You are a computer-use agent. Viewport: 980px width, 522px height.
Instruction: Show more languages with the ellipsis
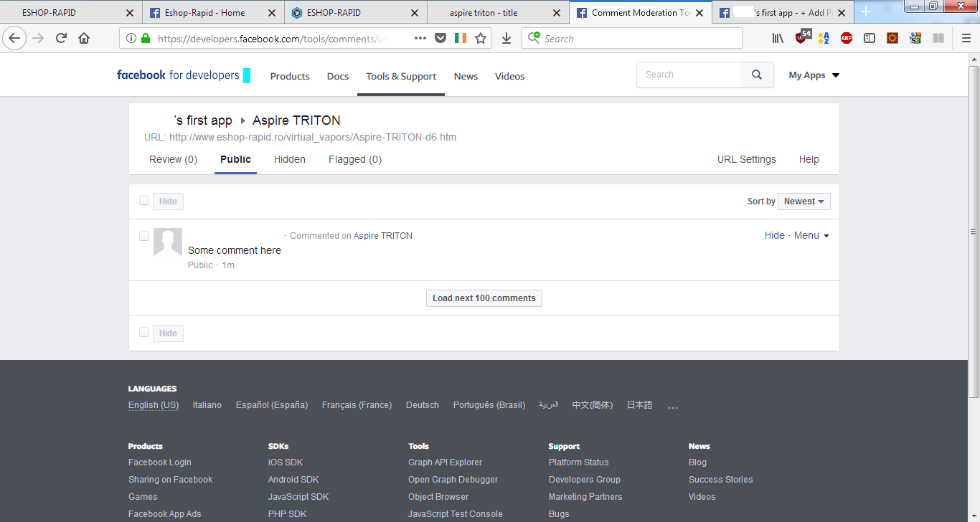(672, 407)
